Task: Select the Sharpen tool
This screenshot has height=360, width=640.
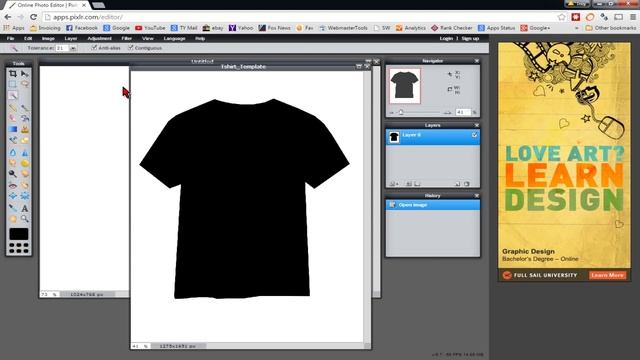Action: (x=25, y=152)
